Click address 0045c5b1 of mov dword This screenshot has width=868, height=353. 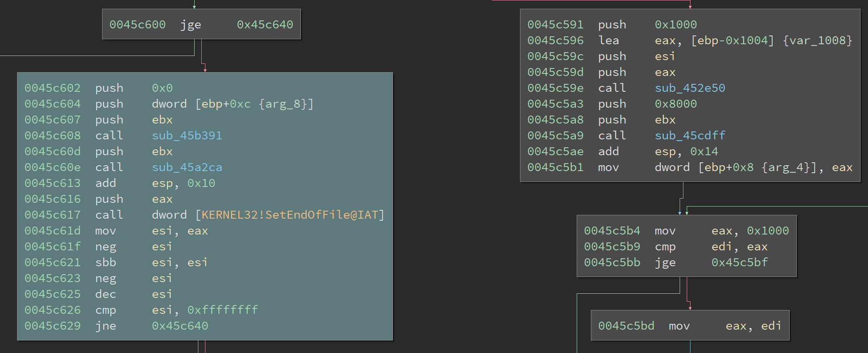point(555,167)
